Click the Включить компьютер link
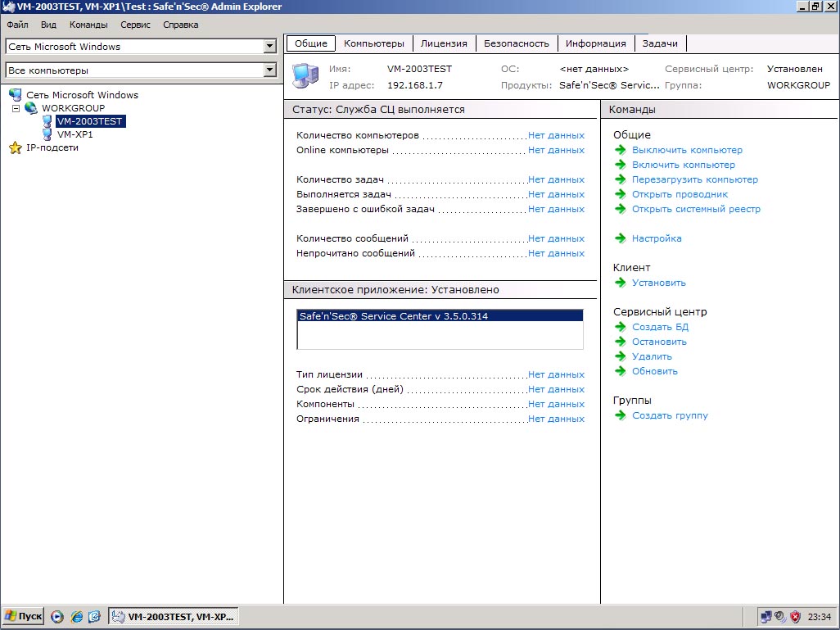Viewport: 840px width, 630px height. tap(684, 165)
